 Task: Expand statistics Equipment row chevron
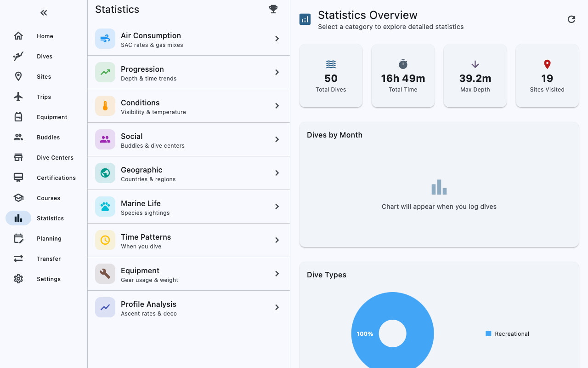[x=277, y=274]
